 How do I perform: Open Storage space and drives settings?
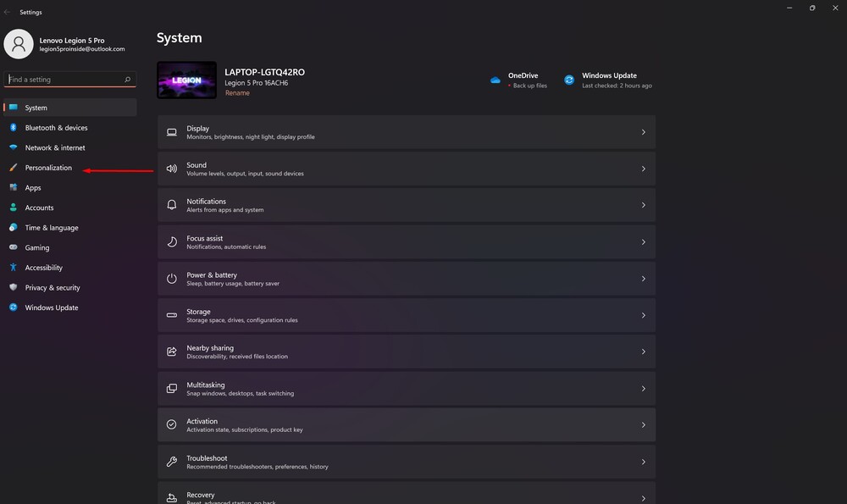pos(407,315)
